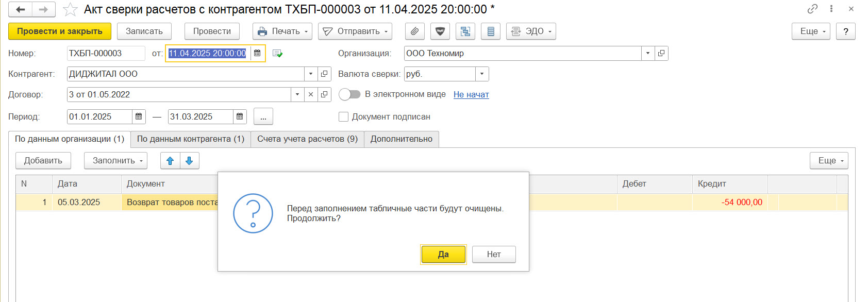Open calendar for period start date

[139, 117]
